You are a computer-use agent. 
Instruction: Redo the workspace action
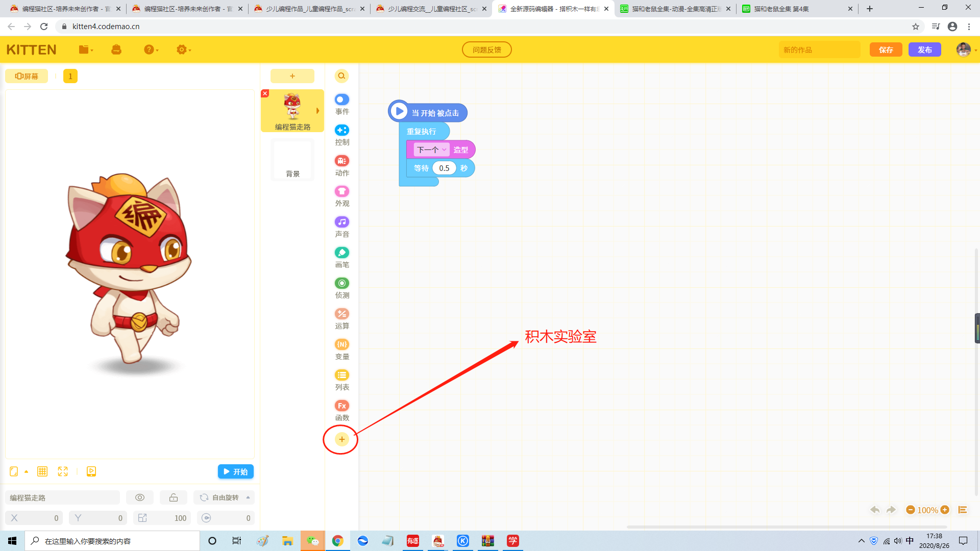(891, 510)
